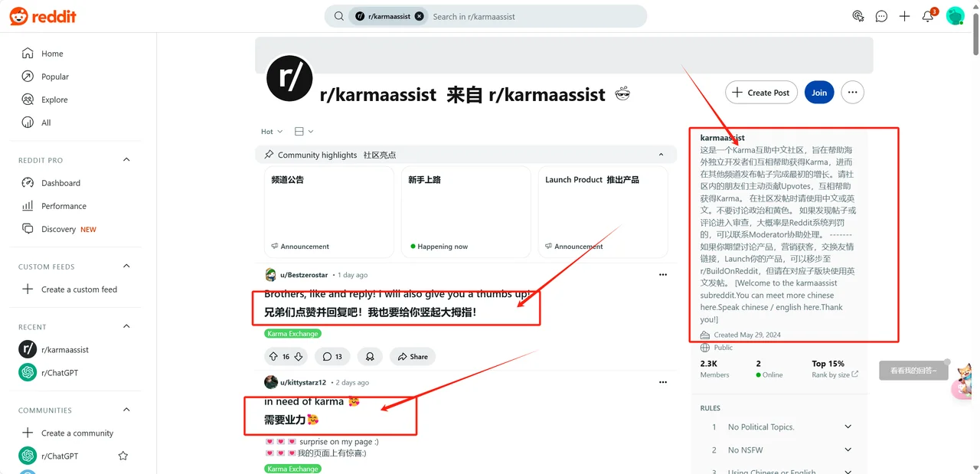Click the advertise icon in top bar
The image size is (980, 474).
pyautogui.click(x=858, y=16)
